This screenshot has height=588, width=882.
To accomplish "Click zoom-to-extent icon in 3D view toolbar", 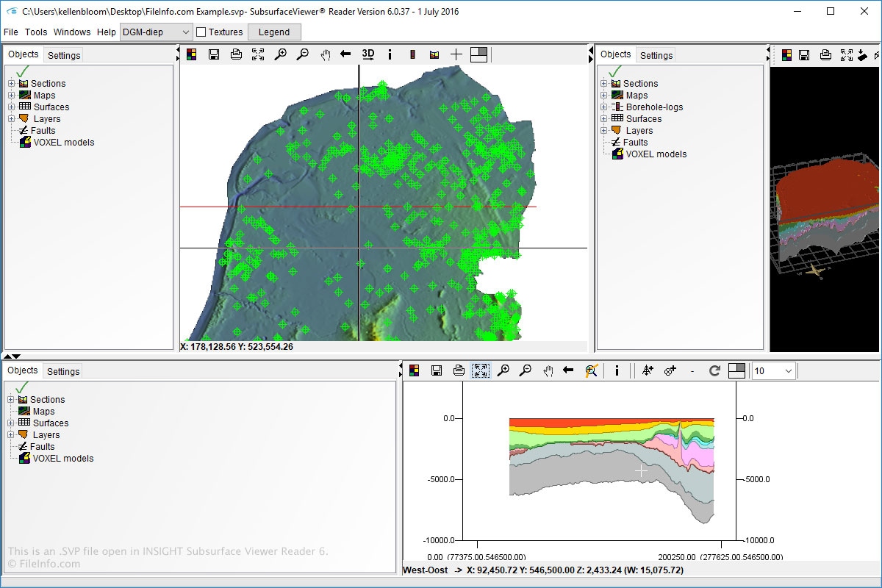I will 846,54.
